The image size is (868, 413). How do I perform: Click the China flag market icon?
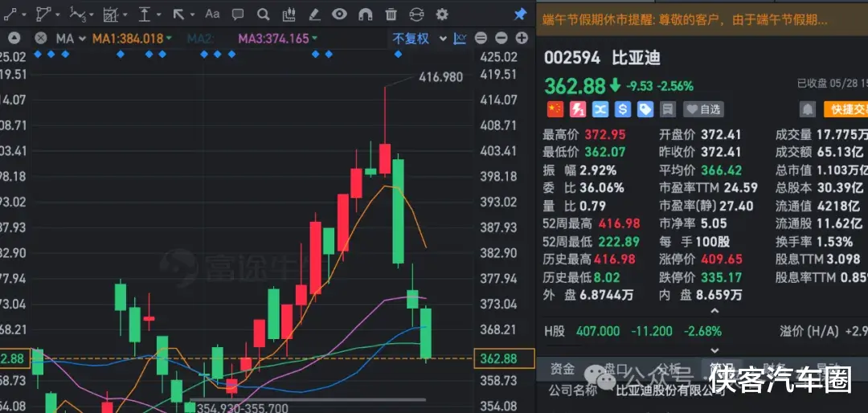[x=555, y=109]
